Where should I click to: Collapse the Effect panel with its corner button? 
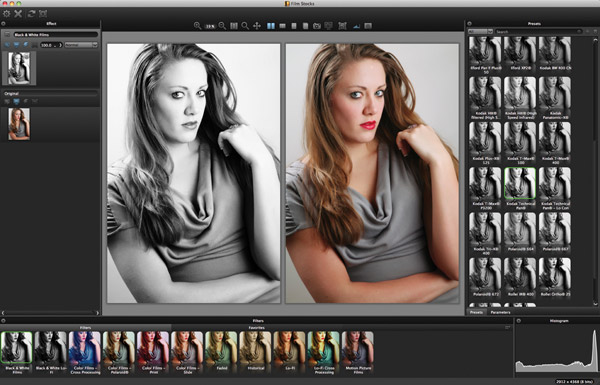[3, 23]
